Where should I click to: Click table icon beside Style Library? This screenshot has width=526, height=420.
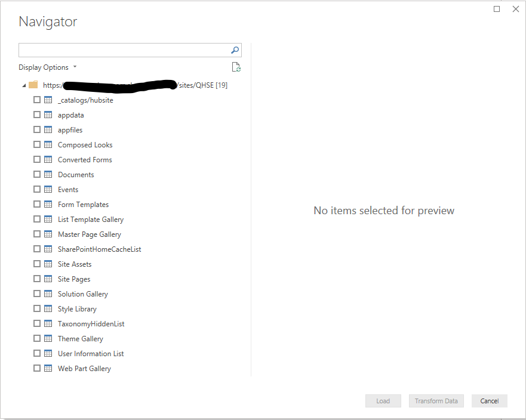[x=48, y=308]
